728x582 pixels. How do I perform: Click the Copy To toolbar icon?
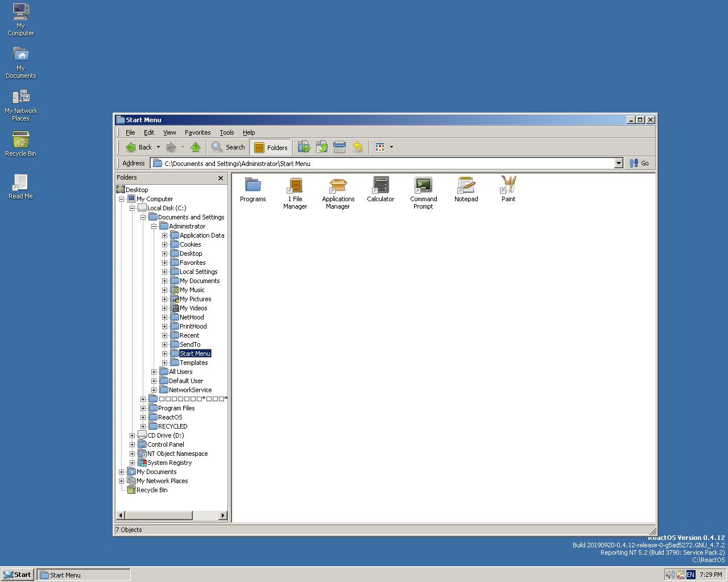click(x=322, y=147)
